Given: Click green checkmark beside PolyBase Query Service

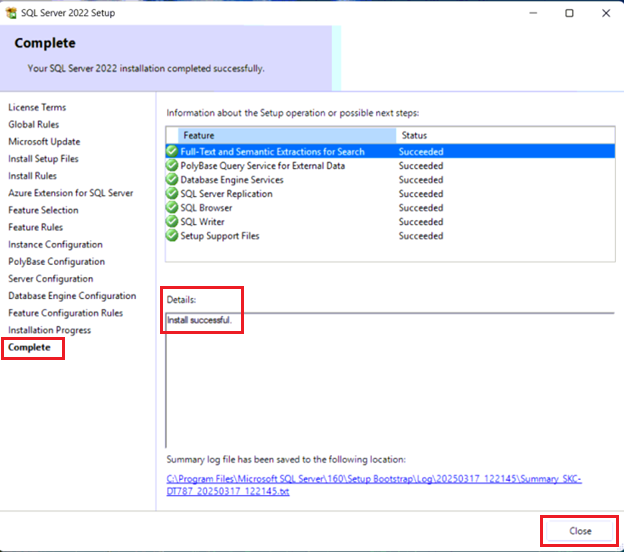Looking at the screenshot, I should [172, 165].
